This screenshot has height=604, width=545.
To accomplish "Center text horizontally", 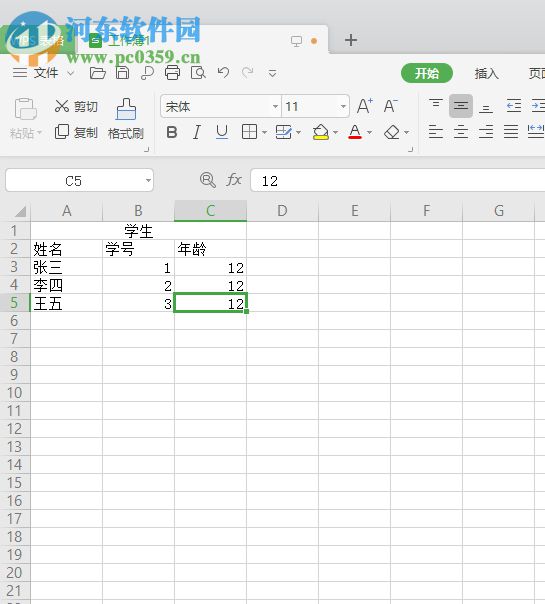I will pyautogui.click(x=461, y=132).
